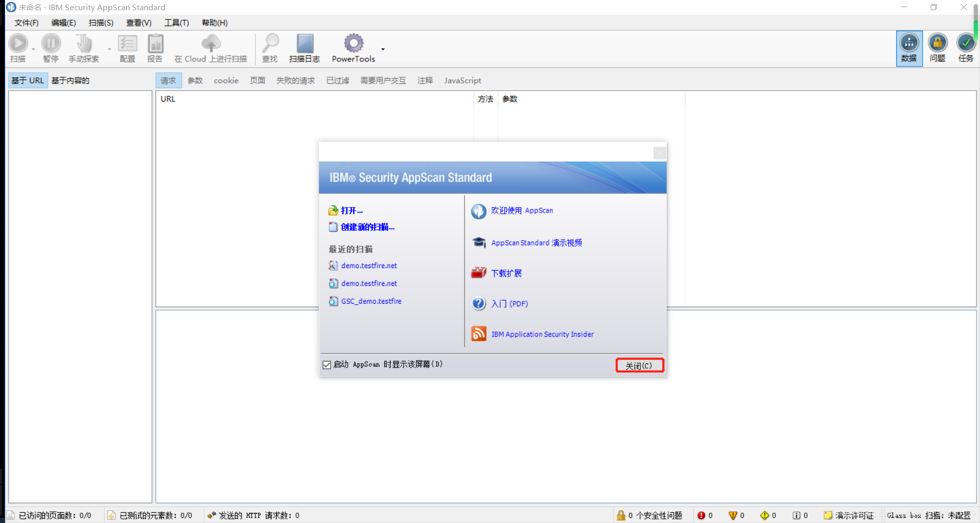Switch to the cookie tab
980x523 pixels.
[226, 80]
